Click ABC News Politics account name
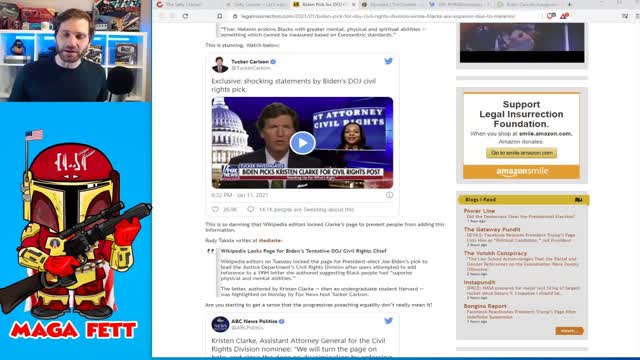 point(254,321)
